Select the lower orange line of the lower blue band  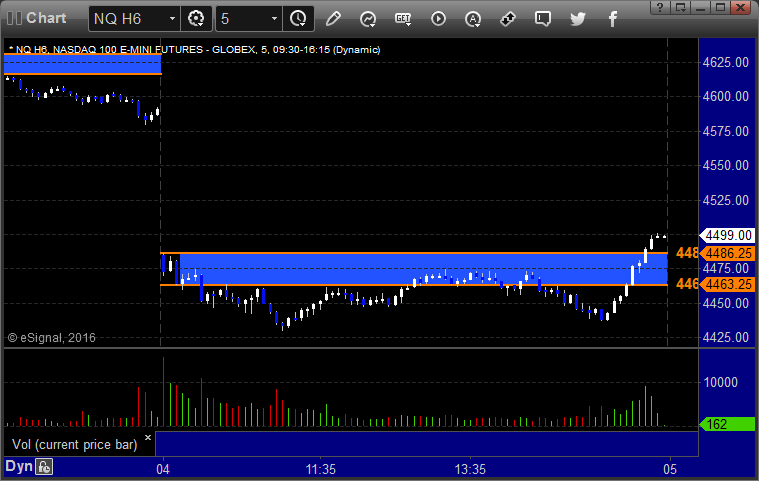point(414,285)
